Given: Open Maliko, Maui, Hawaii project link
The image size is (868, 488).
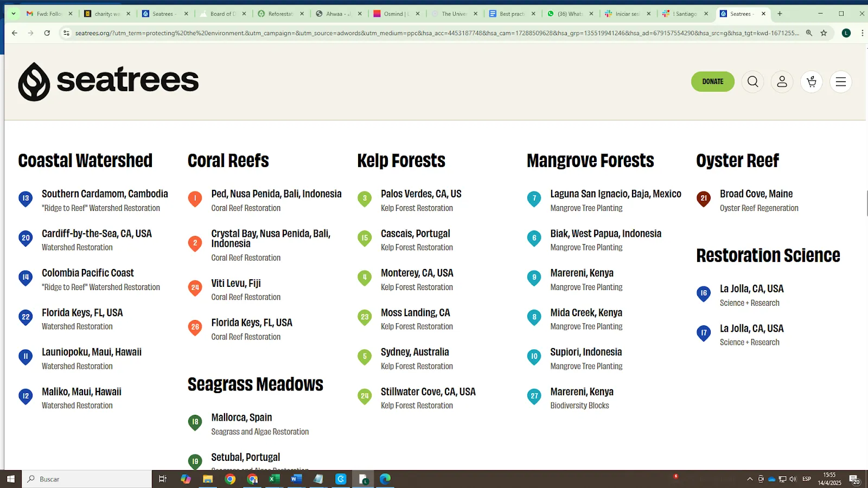Looking at the screenshot, I should pyautogui.click(x=81, y=391).
